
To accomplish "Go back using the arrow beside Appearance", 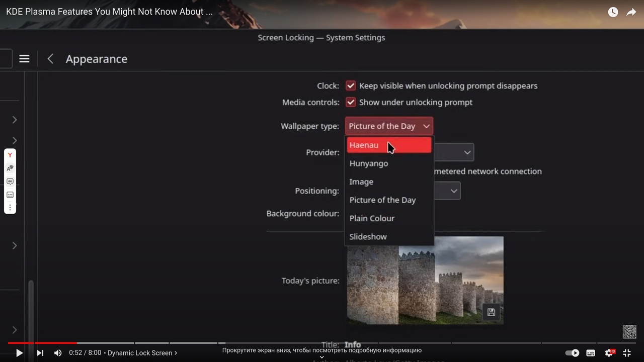I will click(50, 59).
